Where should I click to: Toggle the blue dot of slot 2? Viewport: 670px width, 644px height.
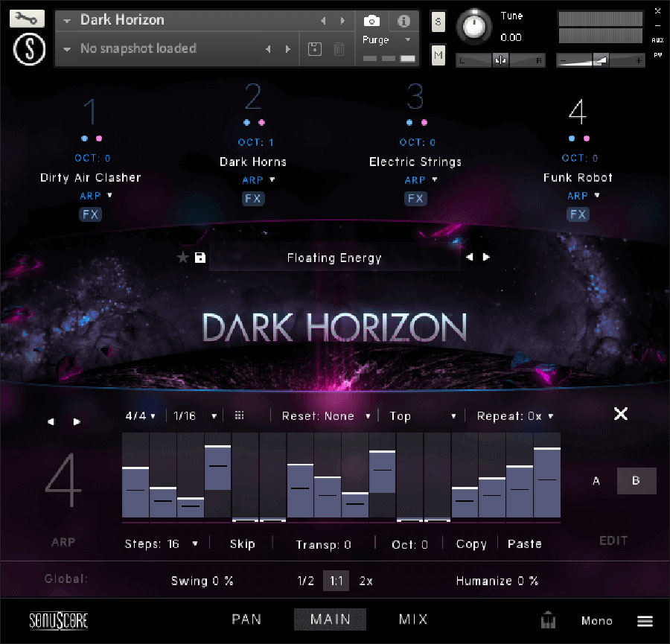pos(246,123)
